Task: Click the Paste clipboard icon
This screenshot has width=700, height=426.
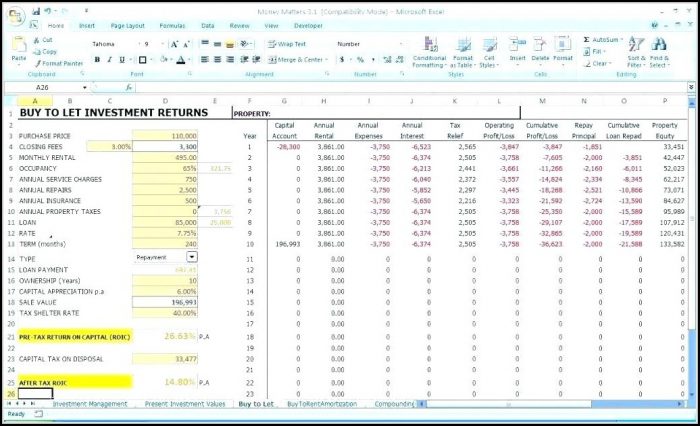Action: [x=19, y=45]
